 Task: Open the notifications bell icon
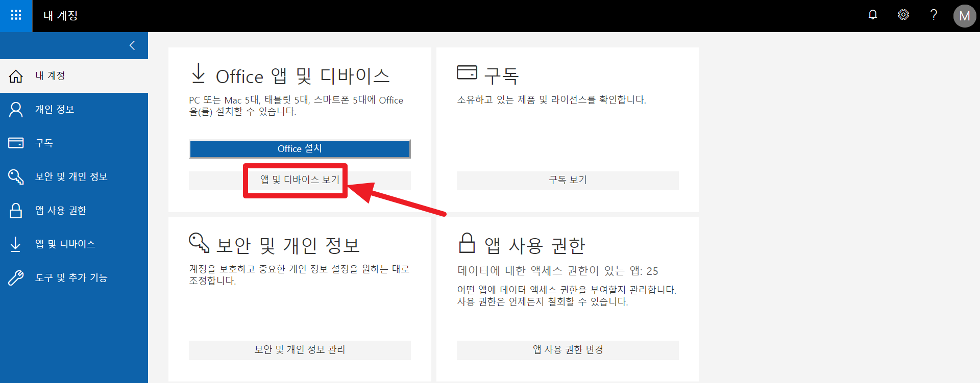pyautogui.click(x=873, y=15)
